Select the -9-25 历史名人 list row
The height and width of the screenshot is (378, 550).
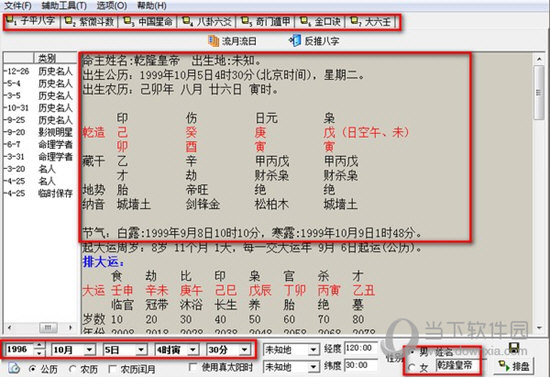coord(40,120)
